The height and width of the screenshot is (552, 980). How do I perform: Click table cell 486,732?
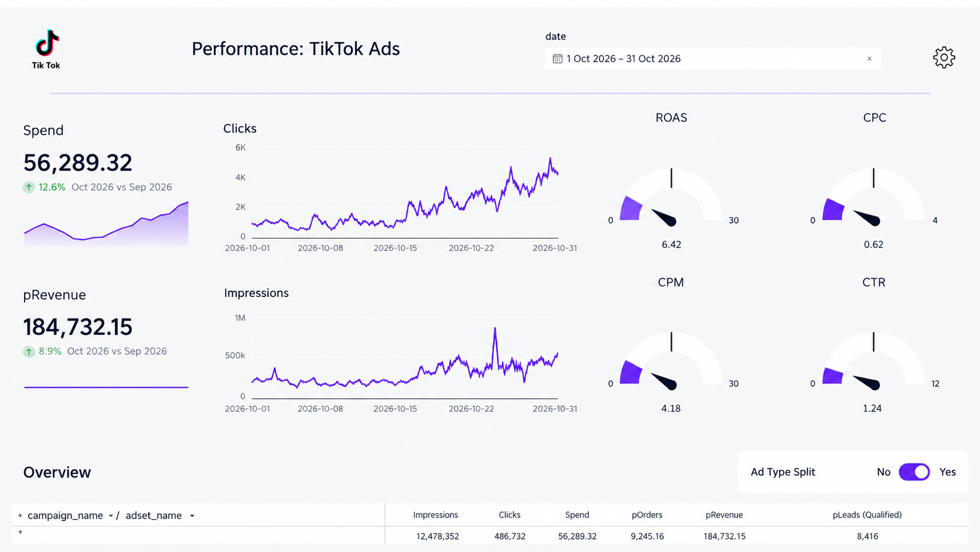click(x=510, y=536)
